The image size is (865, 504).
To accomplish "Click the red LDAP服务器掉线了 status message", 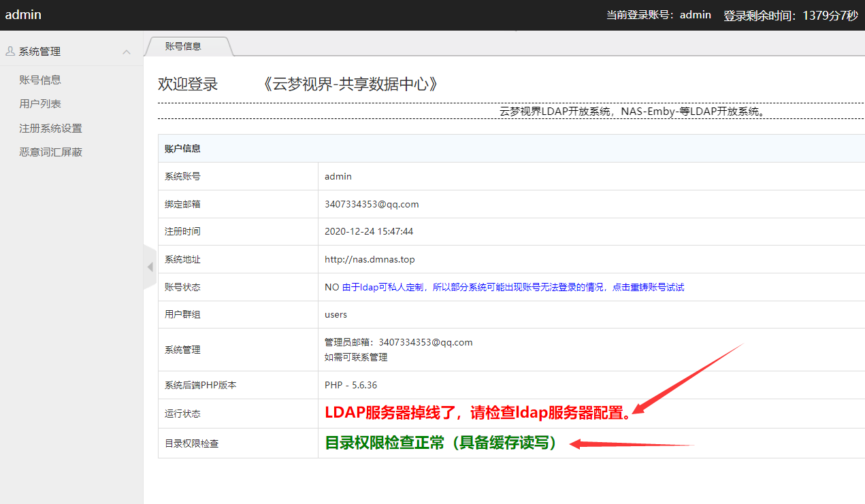I will tap(477, 413).
